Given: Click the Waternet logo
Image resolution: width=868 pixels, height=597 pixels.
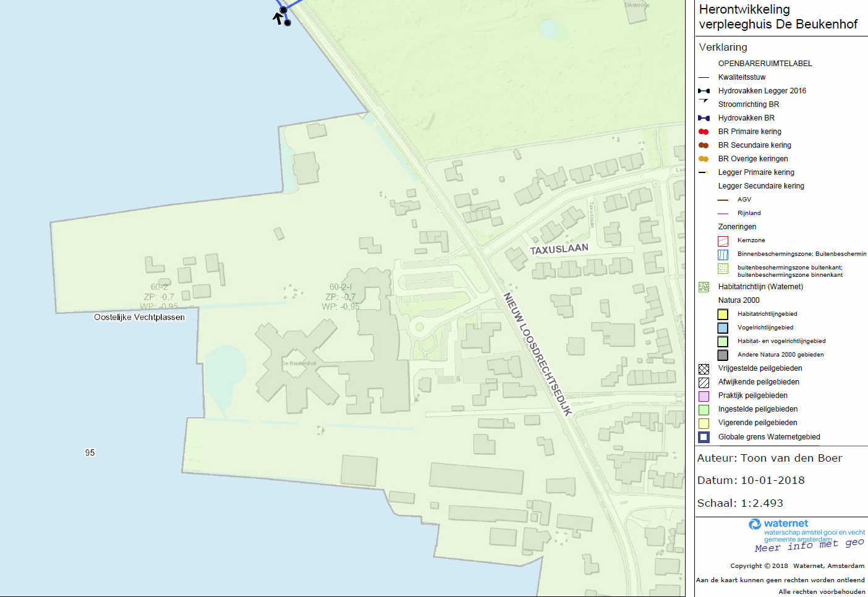Looking at the screenshot, I should (778, 524).
